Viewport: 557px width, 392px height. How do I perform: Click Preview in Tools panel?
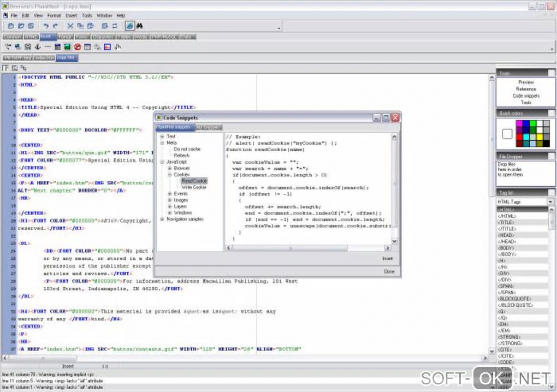tap(526, 82)
